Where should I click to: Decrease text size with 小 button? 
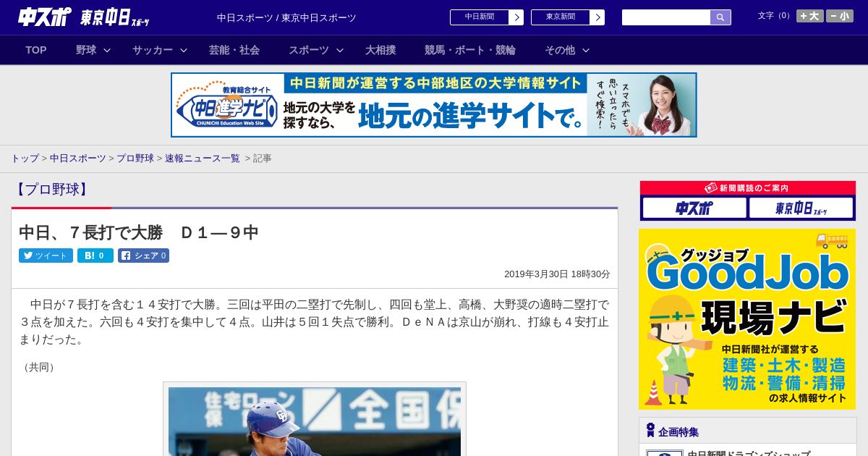(840, 16)
